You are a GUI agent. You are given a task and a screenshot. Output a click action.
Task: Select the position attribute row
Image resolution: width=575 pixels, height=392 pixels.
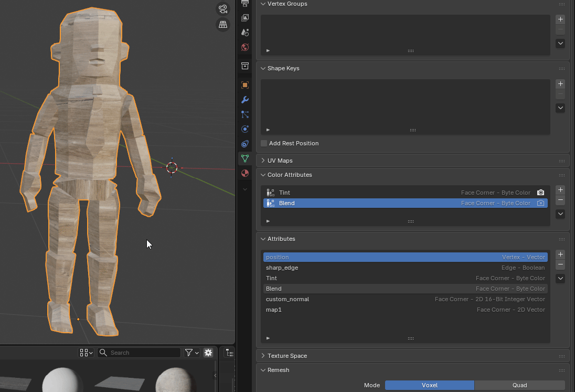pyautogui.click(x=405, y=258)
